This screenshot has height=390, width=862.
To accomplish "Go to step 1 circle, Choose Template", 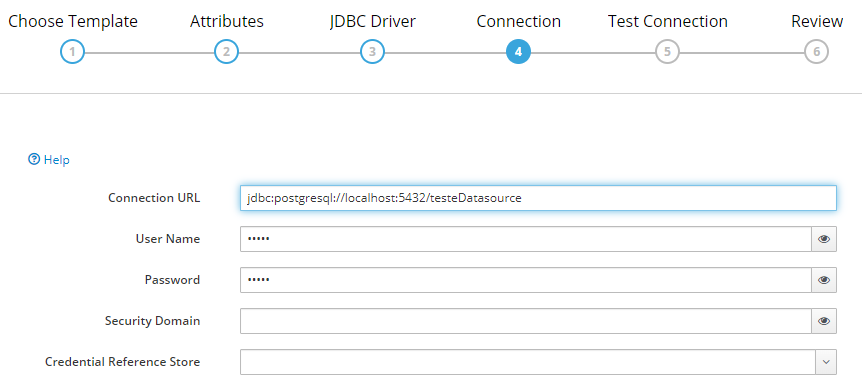I will pyautogui.click(x=73, y=52).
